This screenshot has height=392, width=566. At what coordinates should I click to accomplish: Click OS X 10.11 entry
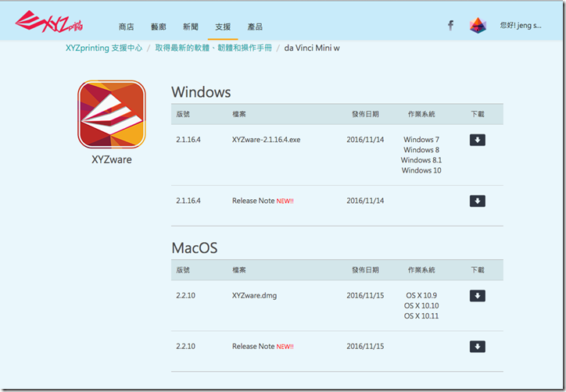click(x=421, y=316)
